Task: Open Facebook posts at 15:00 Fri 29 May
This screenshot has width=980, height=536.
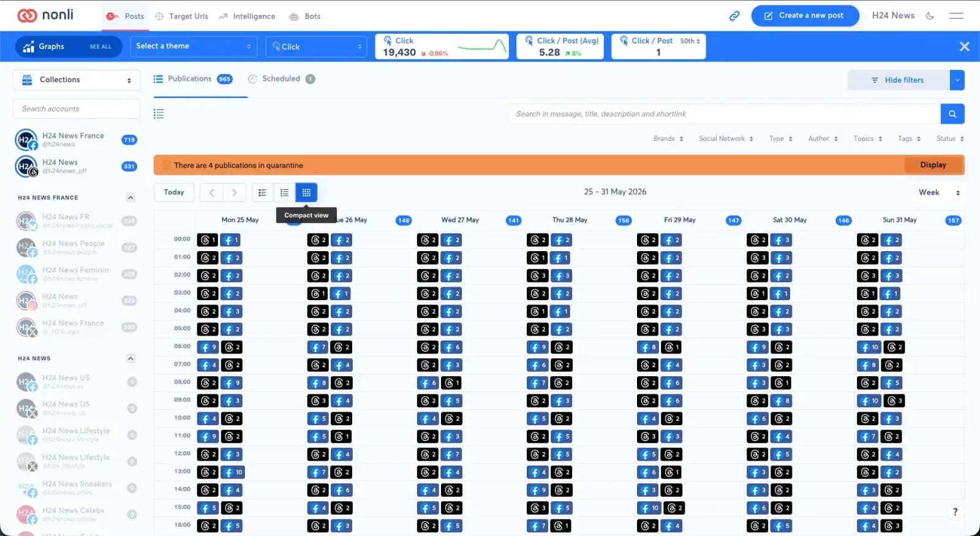Action: pyautogui.click(x=649, y=508)
